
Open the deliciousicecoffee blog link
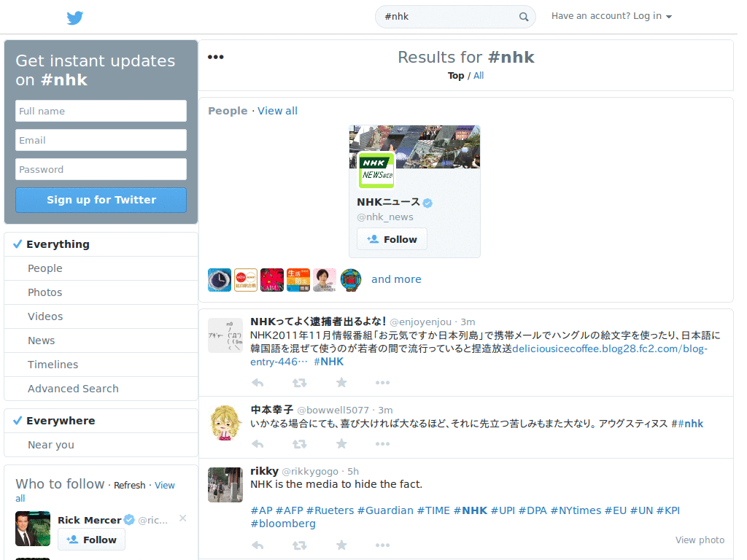coord(479,355)
